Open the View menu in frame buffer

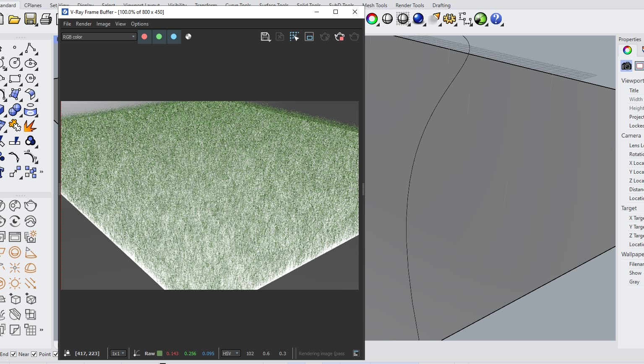[120, 24]
